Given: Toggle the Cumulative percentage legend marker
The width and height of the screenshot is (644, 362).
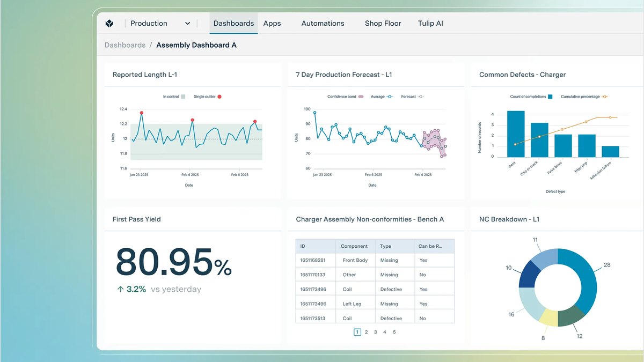Looking at the screenshot, I should pos(605,97).
